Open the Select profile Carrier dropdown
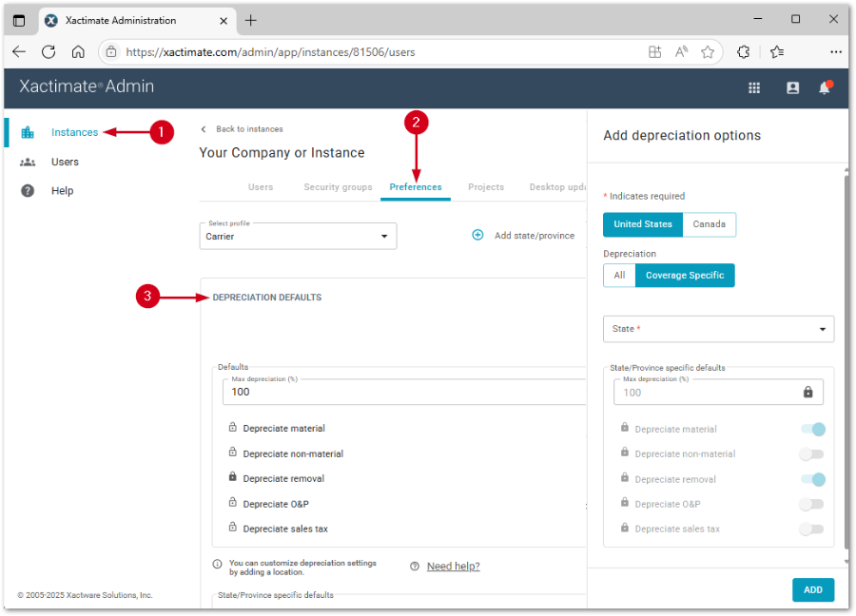This screenshot has height=616, width=856. click(298, 236)
